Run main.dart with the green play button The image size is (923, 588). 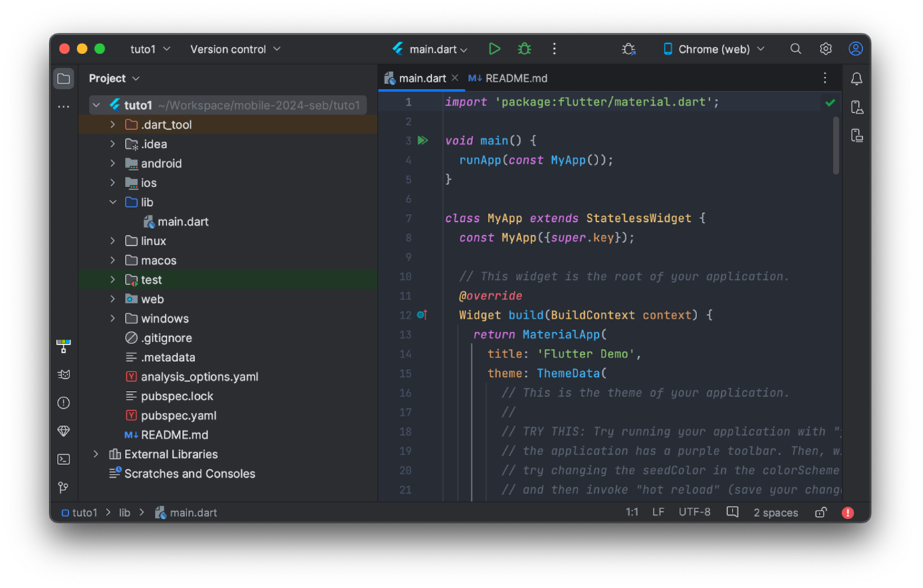tap(494, 49)
